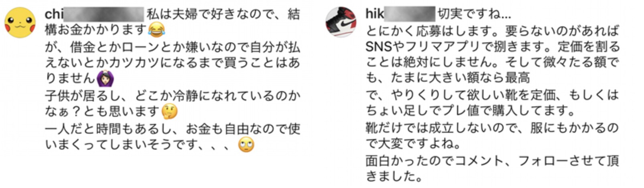Click the line とにかく応募はします

pos(492,30)
